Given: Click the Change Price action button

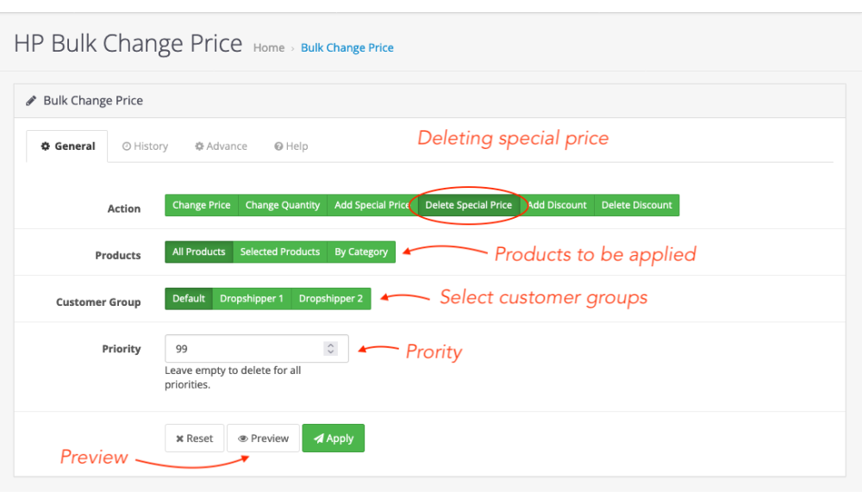Looking at the screenshot, I should (x=201, y=205).
